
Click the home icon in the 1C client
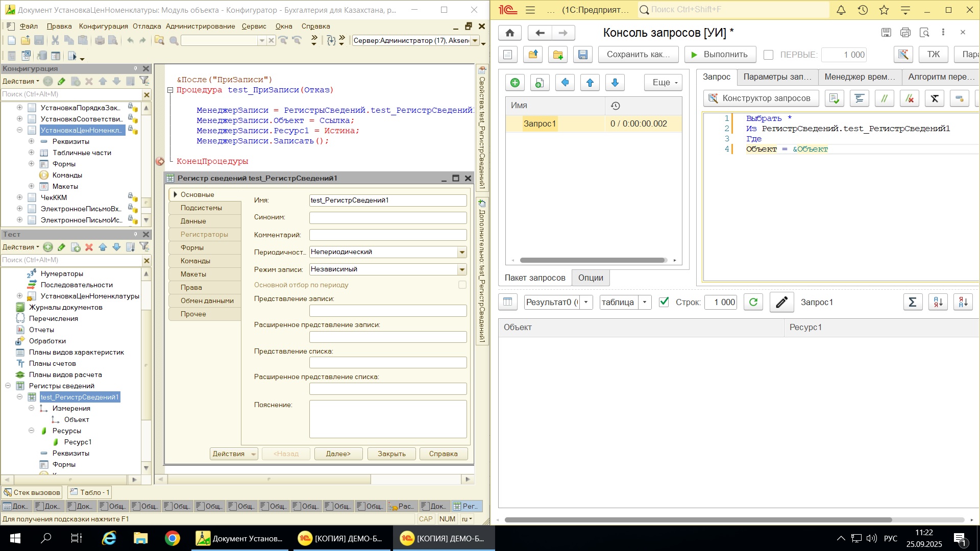(509, 33)
